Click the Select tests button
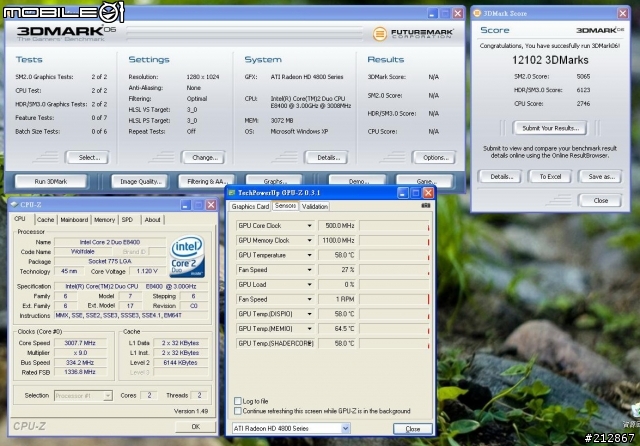 87,158
